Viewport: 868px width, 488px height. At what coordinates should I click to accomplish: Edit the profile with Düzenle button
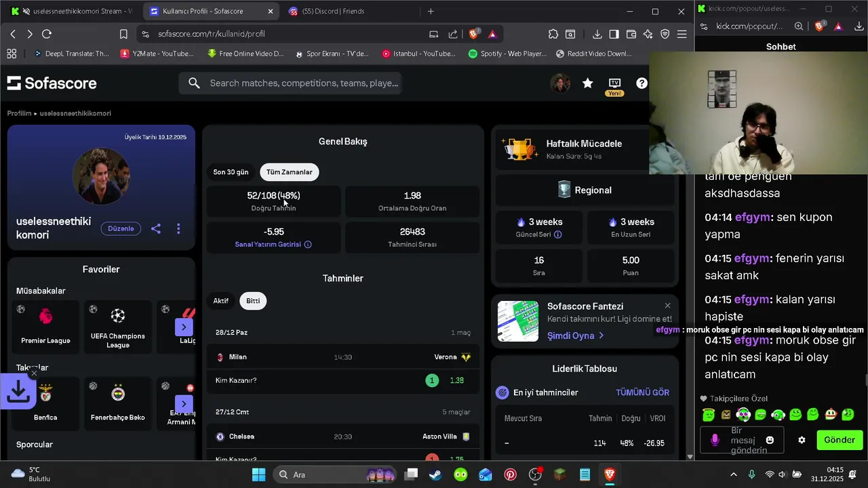click(121, 228)
